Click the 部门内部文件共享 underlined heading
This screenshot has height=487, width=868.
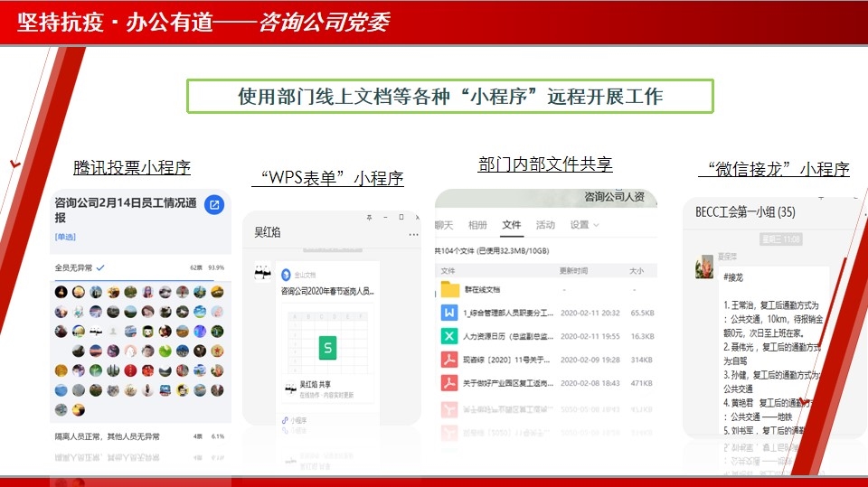click(545, 164)
